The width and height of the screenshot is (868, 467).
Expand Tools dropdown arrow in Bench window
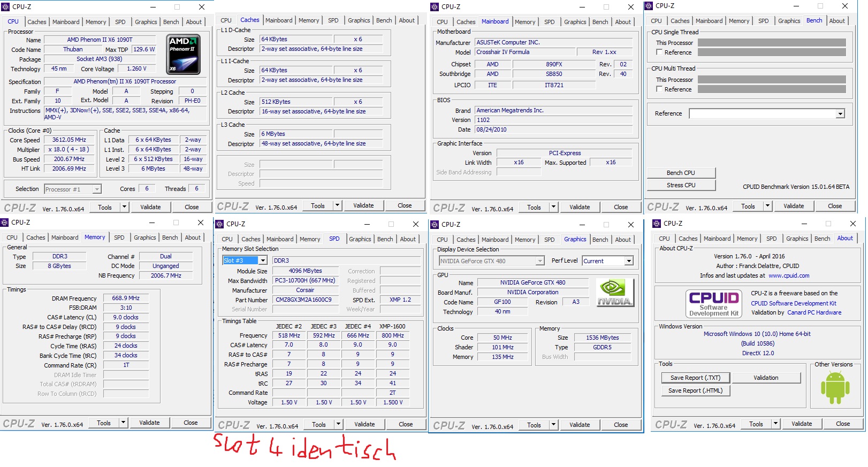point(767,206)
